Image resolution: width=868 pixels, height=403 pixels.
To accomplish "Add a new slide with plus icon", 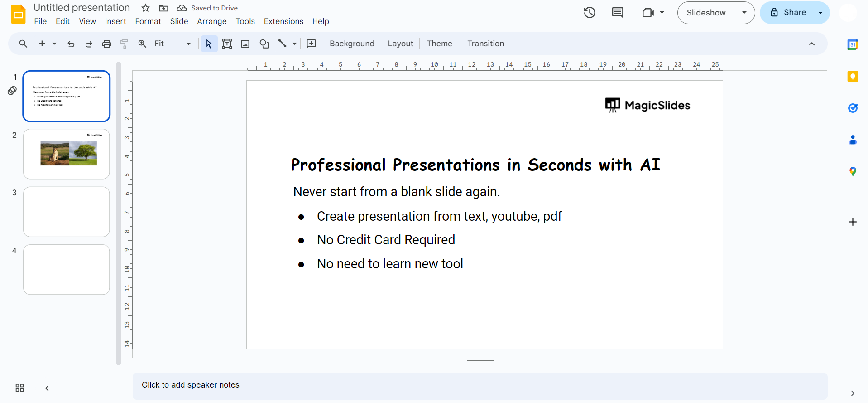I will [42, 44].
